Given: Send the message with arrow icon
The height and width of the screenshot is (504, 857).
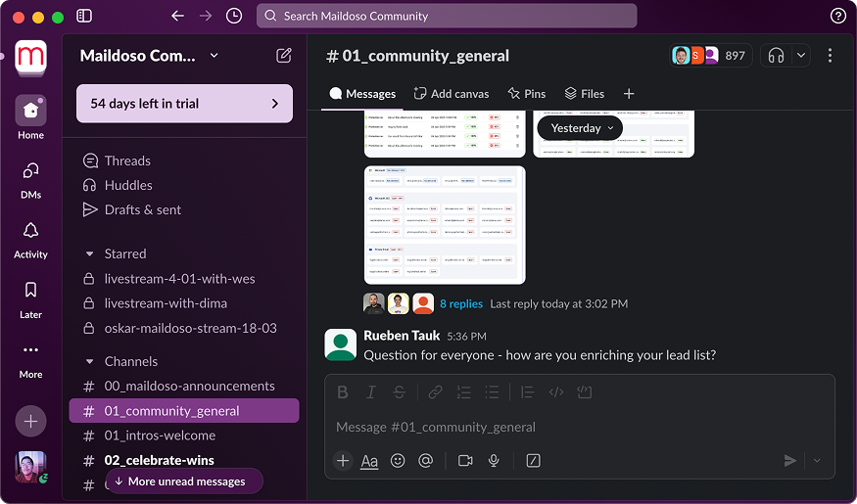Looking at the screenshot, I should [789, 461].
